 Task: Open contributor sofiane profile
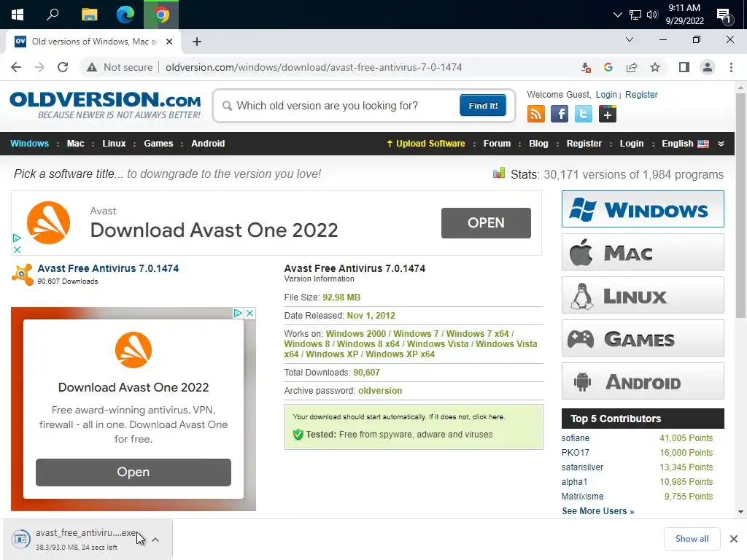point(575,438)
